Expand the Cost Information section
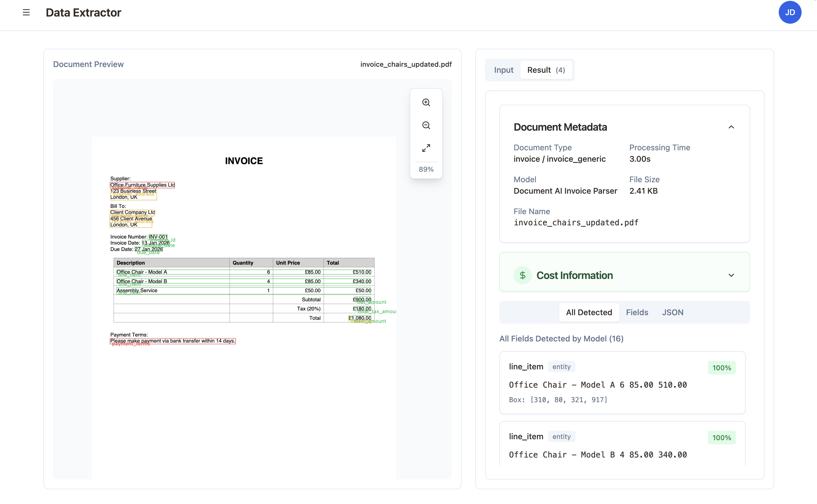The height and width of the screenshot is (504, 817). (731, 275)
